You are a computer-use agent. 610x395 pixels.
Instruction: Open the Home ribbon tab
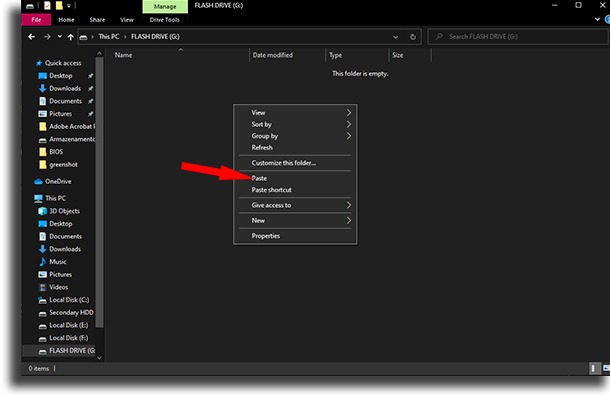tap(66, 19)
